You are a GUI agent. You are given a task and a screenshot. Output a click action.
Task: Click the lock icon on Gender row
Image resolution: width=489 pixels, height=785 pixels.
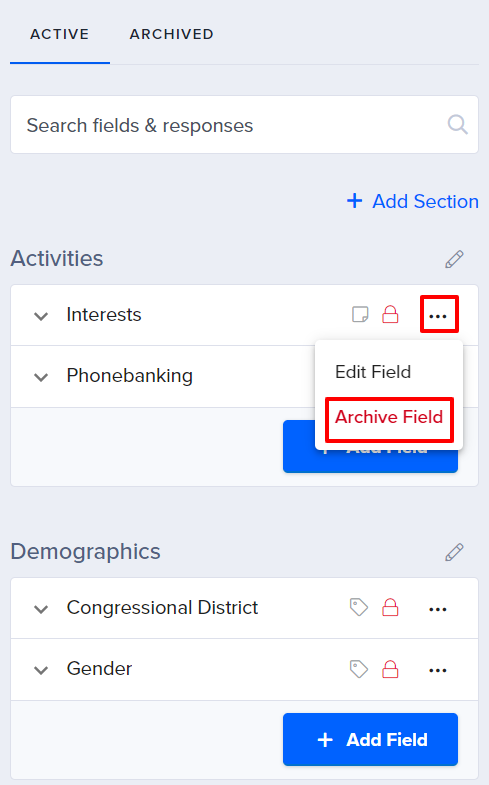click(x=390, y=669)
